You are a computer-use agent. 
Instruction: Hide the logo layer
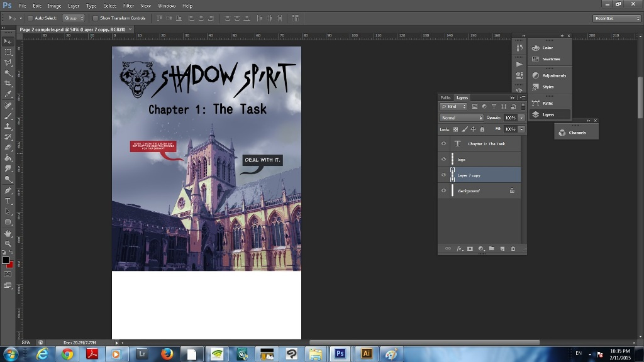coord(443,160)
